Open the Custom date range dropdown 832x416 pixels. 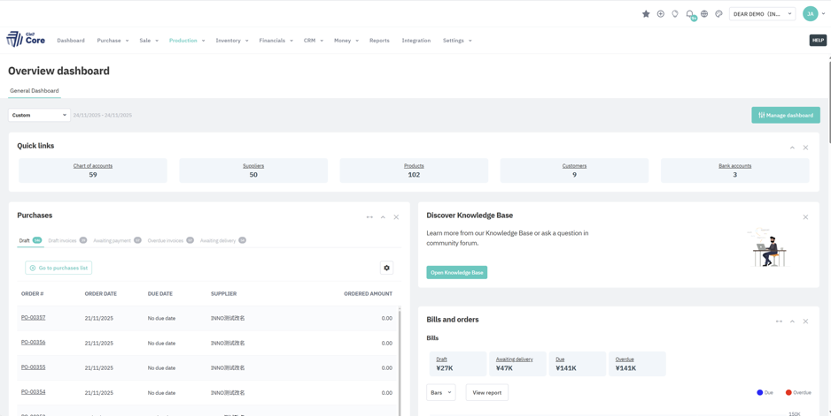tap(39, 115)
